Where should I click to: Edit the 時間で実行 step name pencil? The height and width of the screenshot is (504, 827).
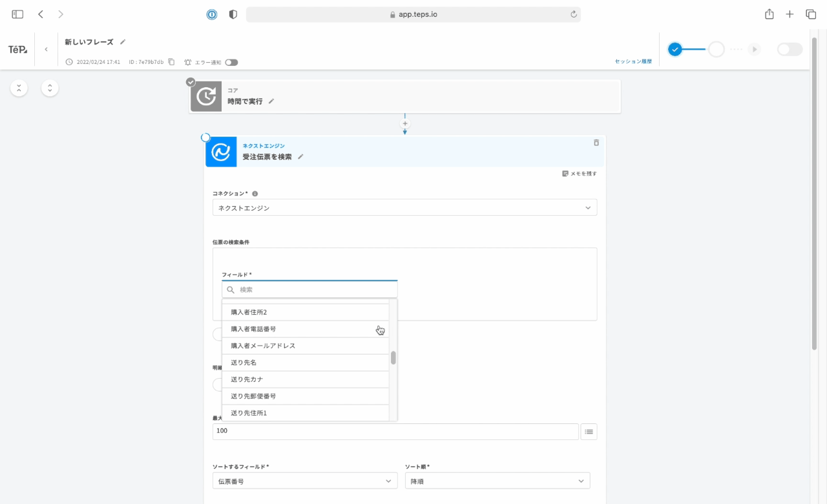click(x=271, y=101)
